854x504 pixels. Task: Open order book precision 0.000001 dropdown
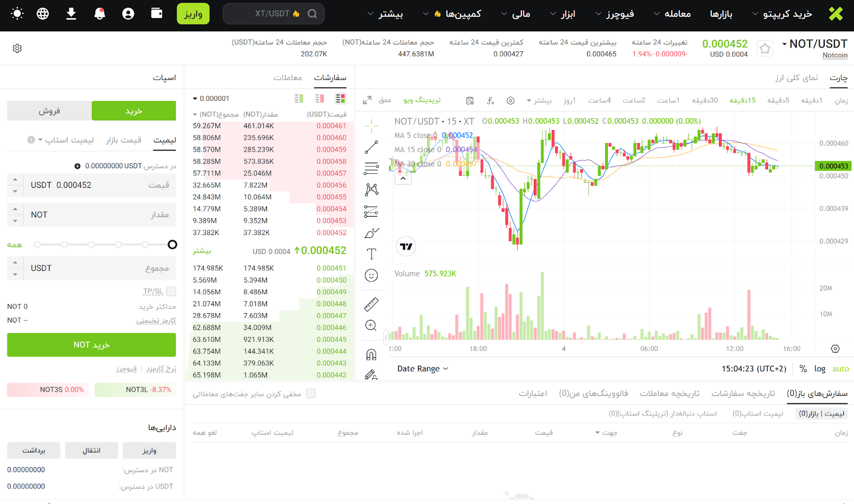click(211, 99)
